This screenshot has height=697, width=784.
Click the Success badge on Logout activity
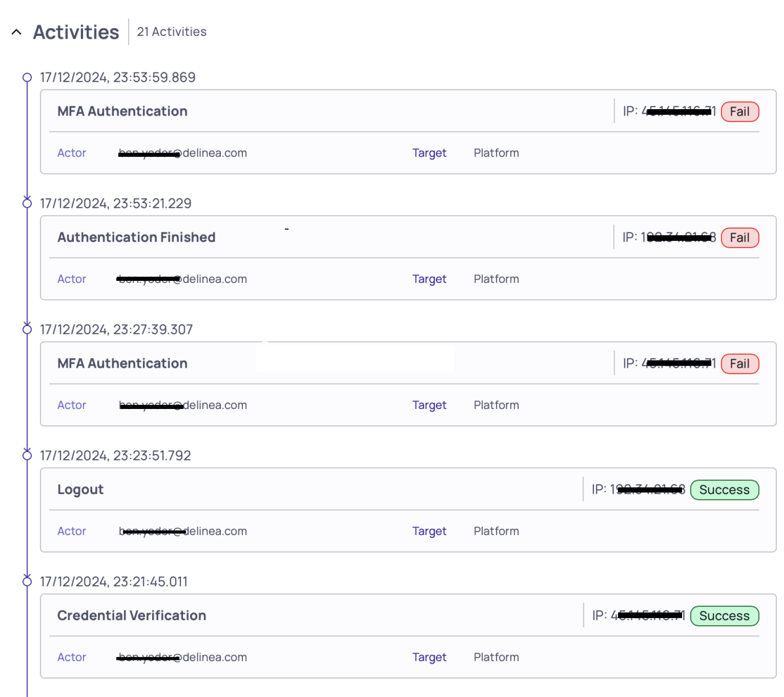click(x=724, y=490)
